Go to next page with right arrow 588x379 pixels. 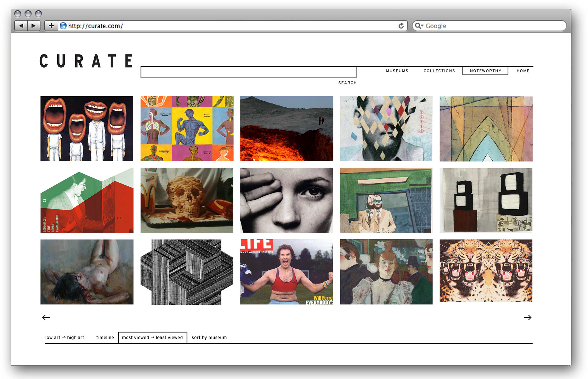pyautogui.click(x=527, y=318)
